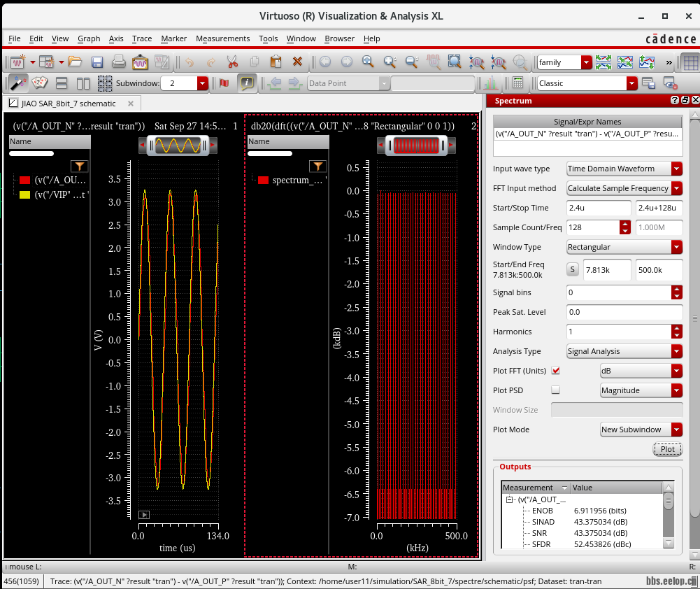Click spectrum subwindow pan slider
Screen dimensions: 700x589
[x=416, y=145]
